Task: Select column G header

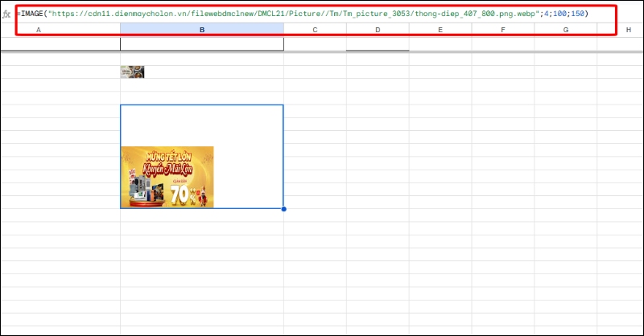Action: (x=566, y=30)
